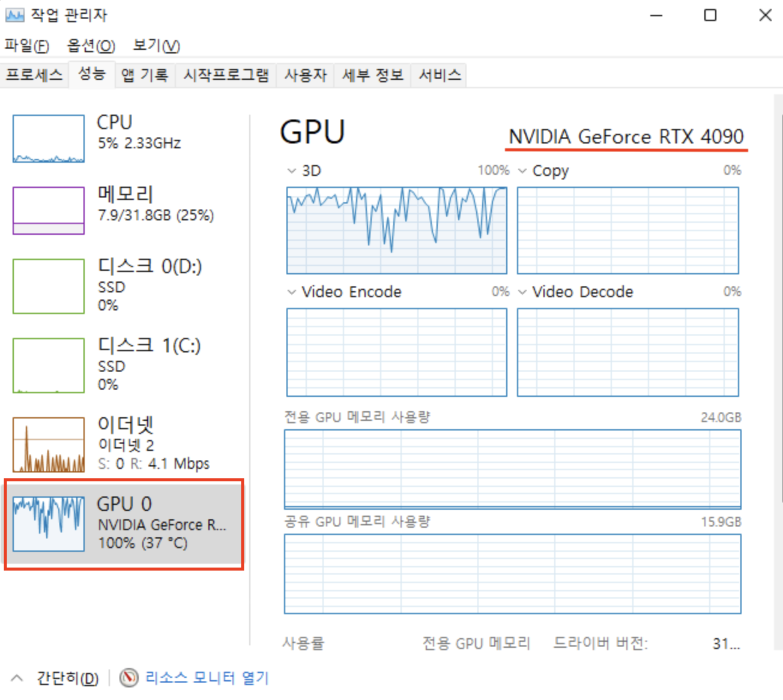Click the 24.0GB dedicated memory label
The width and height of the screenshot is (783, 700).
point(721,417)
